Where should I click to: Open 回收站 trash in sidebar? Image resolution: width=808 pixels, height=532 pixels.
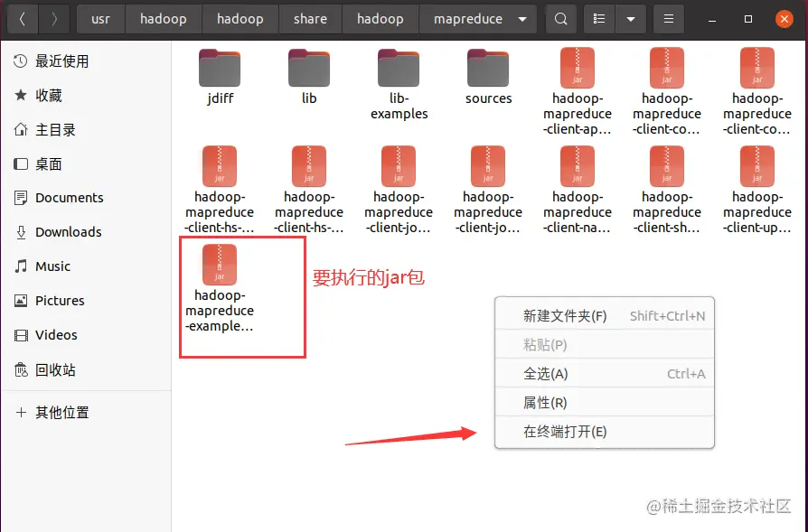coord(86,369)
